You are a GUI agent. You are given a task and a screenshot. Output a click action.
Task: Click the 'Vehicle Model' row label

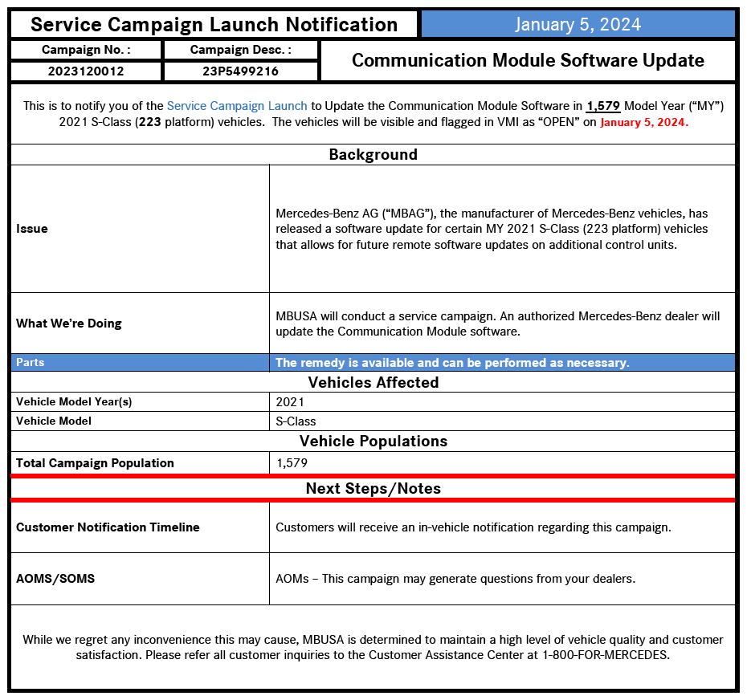pyautogui.click(x=53, y=421)
